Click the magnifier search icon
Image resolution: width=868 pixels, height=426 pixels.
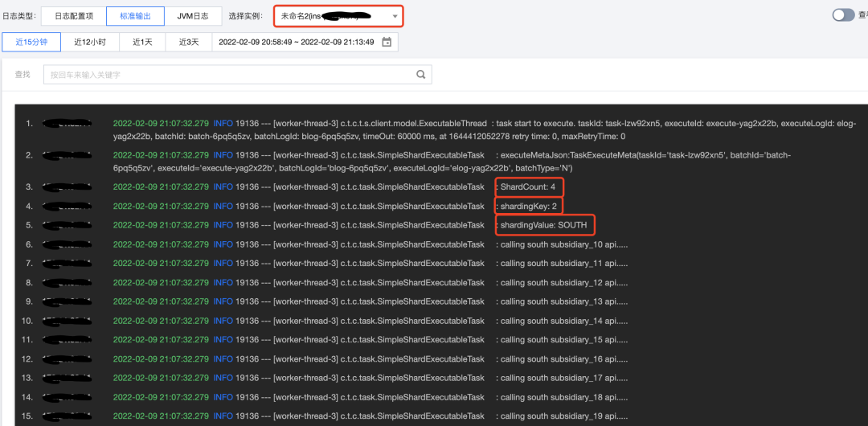coord(420,74)
